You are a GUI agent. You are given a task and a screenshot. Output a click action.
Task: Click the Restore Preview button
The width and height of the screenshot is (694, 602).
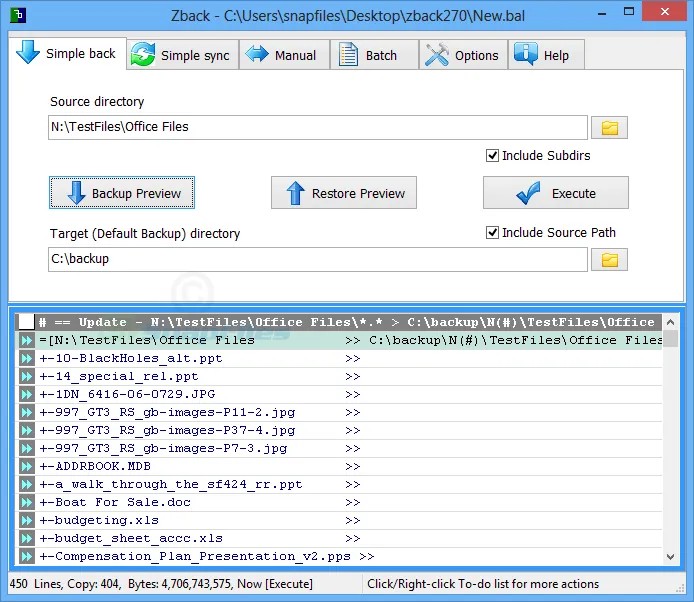pyautogui.click(x=344, y=193)
